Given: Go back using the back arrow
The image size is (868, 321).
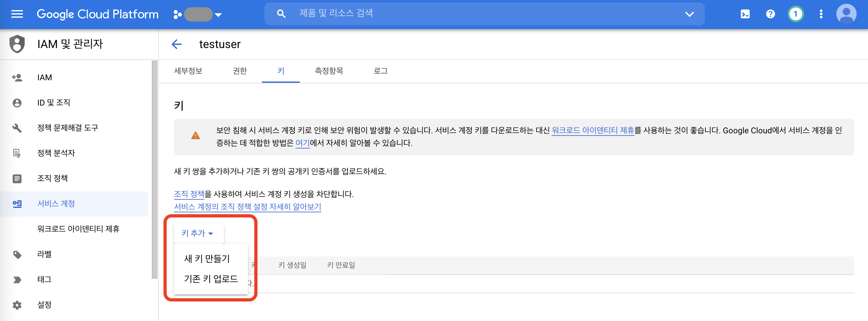Looking at the screenshot, I should point(177,44).
